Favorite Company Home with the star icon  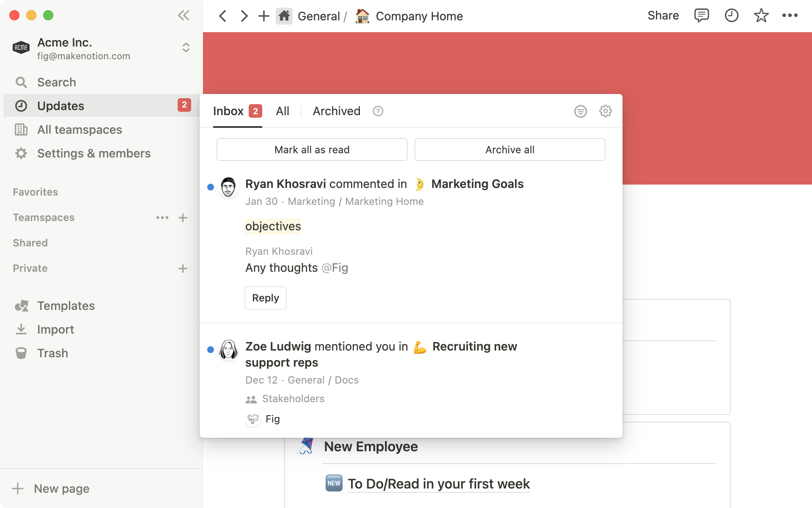click(761, 16)
